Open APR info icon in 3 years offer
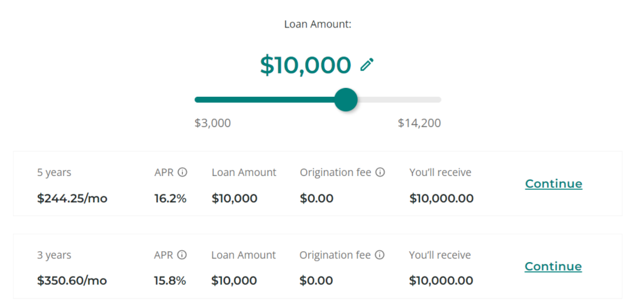This screenshot has width=644, height=306. pos(182,255)
